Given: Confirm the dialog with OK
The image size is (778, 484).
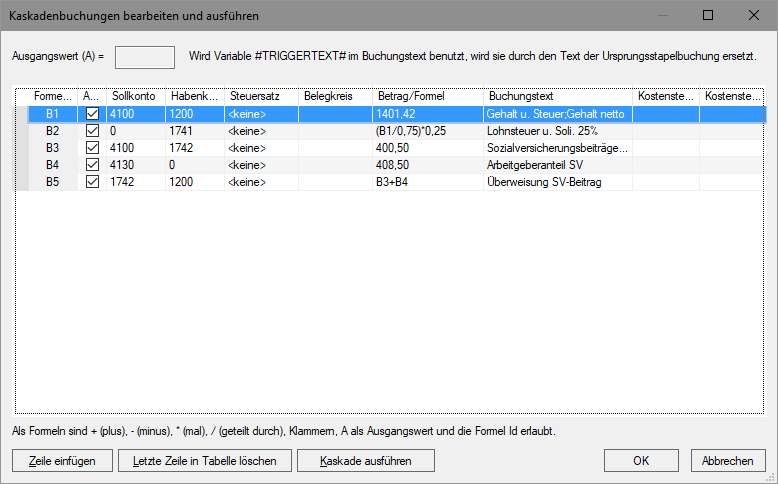Looking at the screenshot, I should coord(641,460).
